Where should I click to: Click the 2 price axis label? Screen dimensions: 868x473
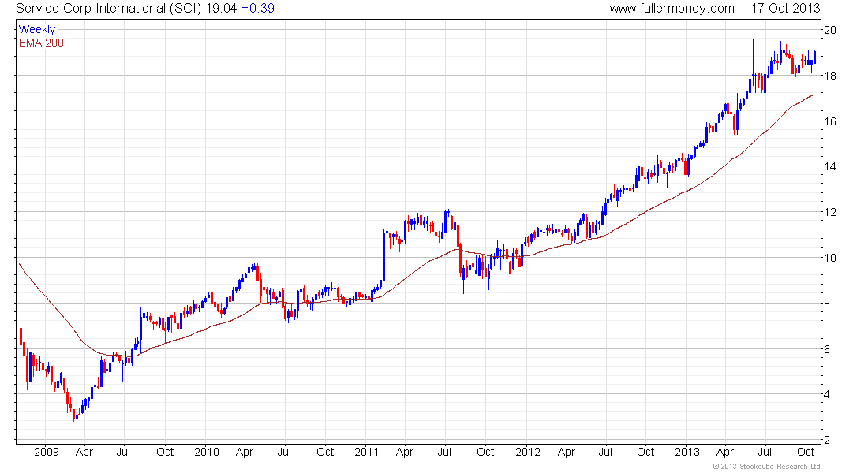pyautogui.click(x=827, y=441)
